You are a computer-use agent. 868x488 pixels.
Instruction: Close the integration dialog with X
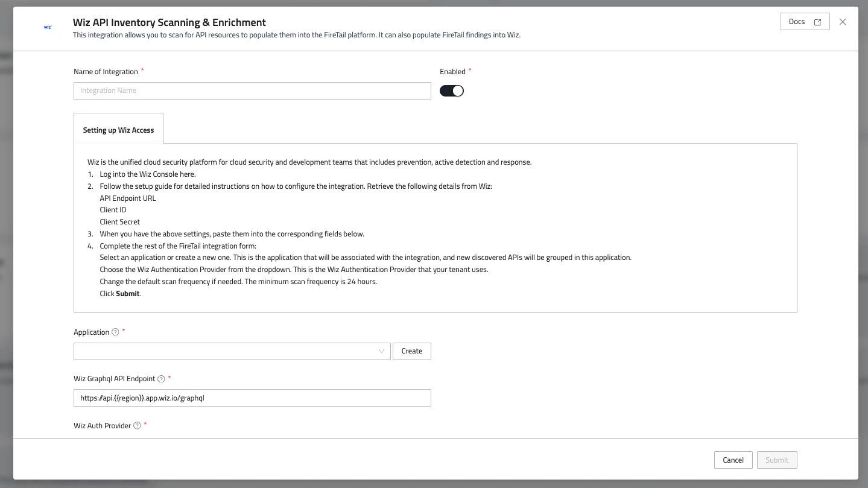(843, 22)
